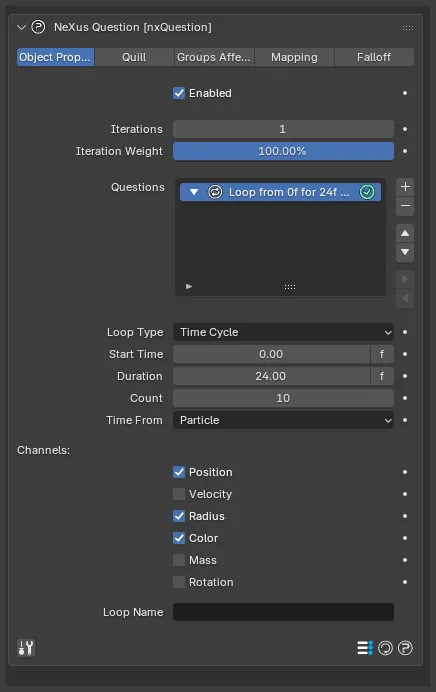Click the animate dot beside Radius
Image resolution: width=436 pixels, height=692 pixels.
pyautogui.click(x=405, y=516)
